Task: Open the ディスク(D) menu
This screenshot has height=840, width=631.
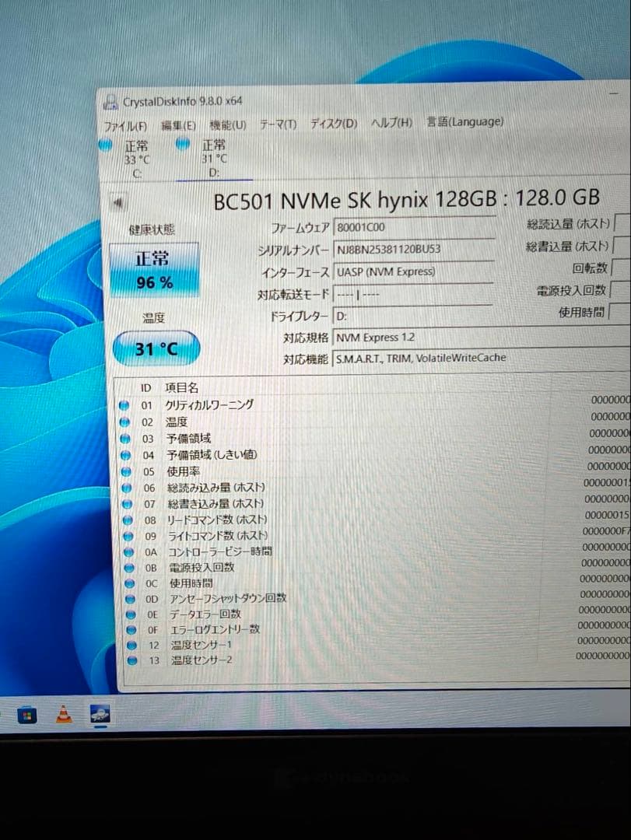Action: point(334,124)
